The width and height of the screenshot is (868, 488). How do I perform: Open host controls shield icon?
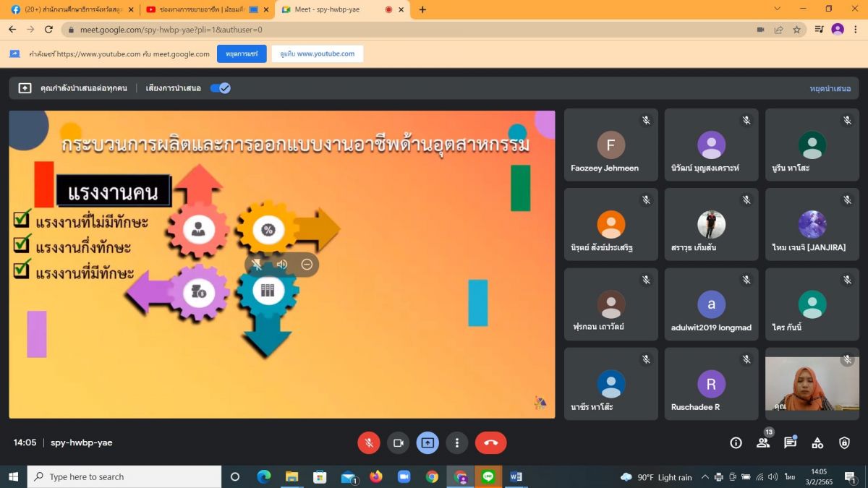(844, 442)
